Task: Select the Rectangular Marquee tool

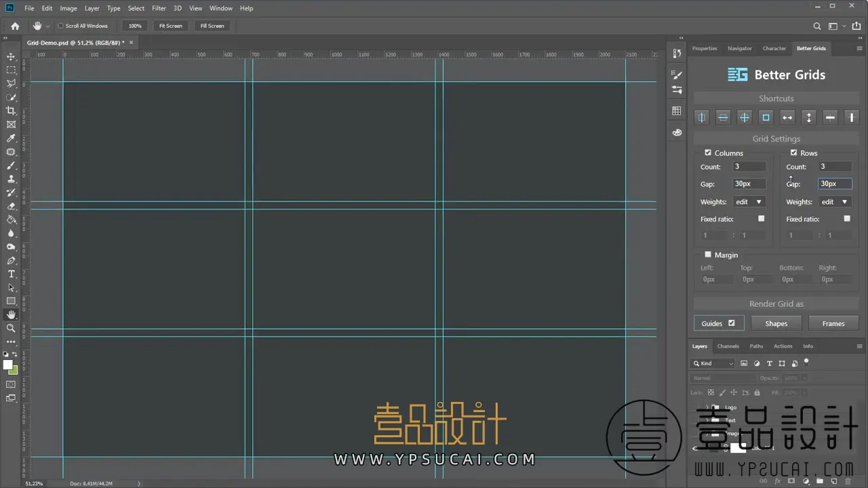Action: [11, 70]
